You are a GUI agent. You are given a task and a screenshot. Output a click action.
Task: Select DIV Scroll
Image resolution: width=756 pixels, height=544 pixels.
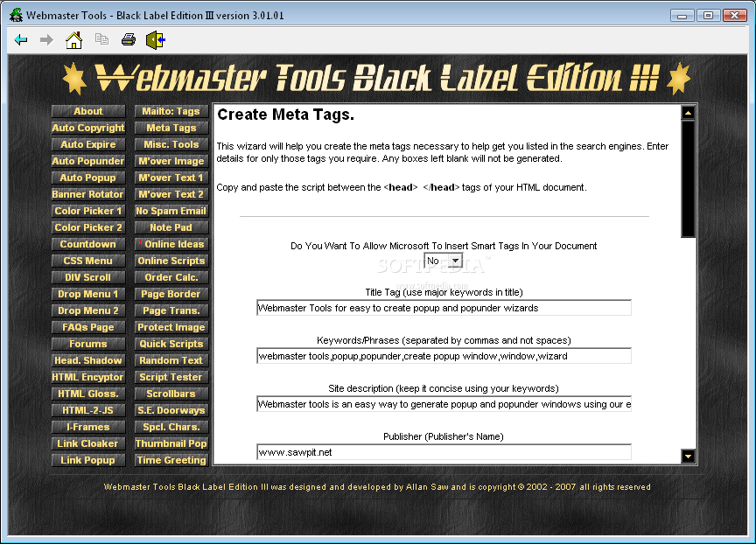pos(88,277)
